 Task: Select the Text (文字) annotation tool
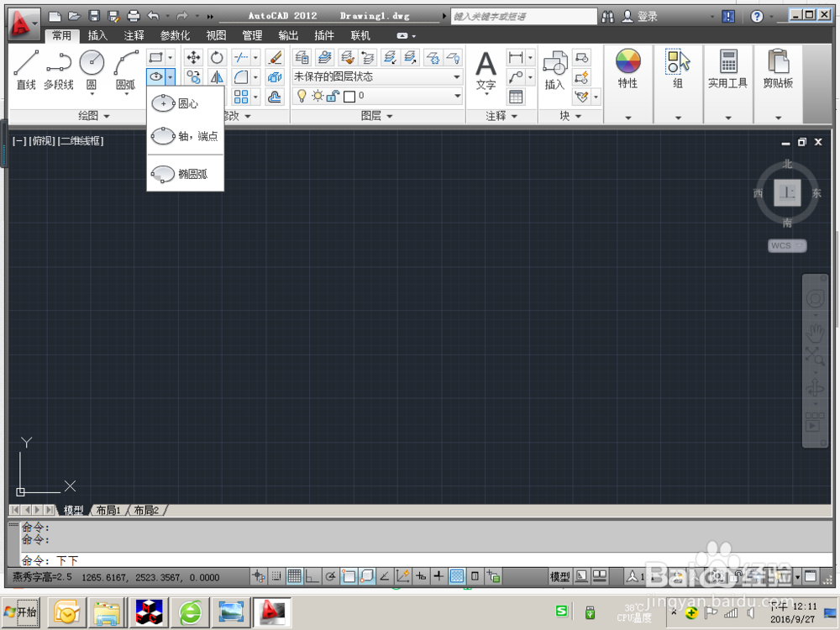click(x=486, y=71)
